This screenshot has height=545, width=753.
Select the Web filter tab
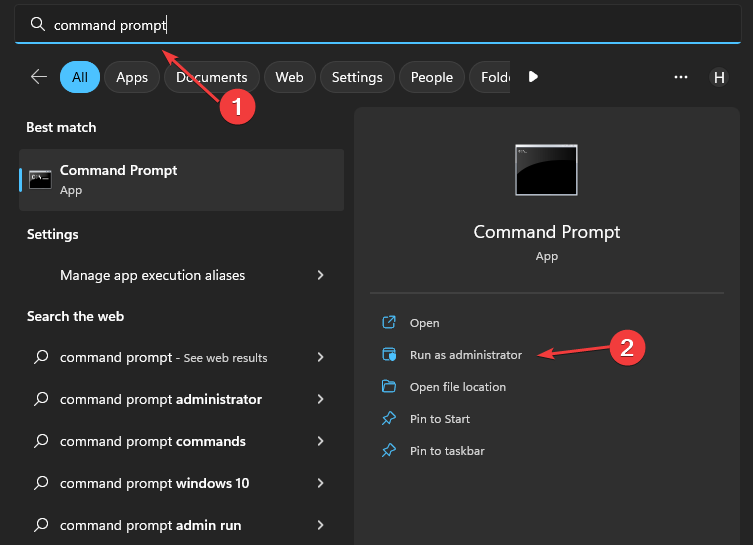point(290,77)
